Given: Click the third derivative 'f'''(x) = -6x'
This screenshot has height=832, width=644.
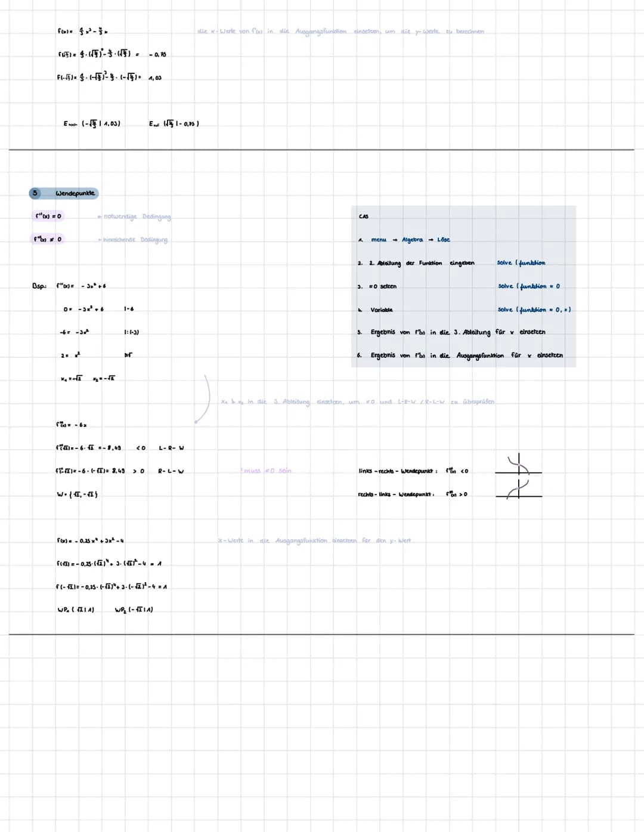Looking at the screenshot, I should point(72,425).
